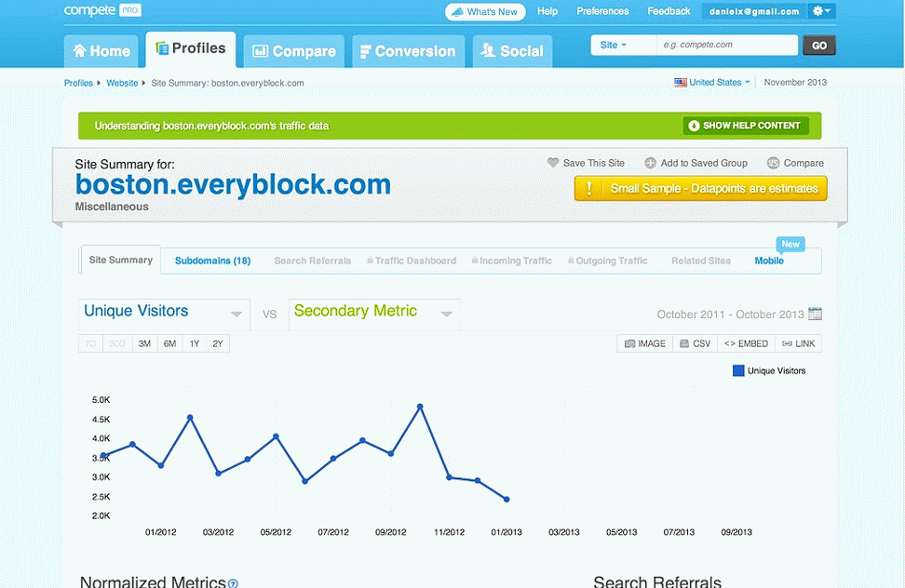This screenshot has height=588, width=905.
Task: Open the Related Sites sub-tab
Action: pos(701,261)
